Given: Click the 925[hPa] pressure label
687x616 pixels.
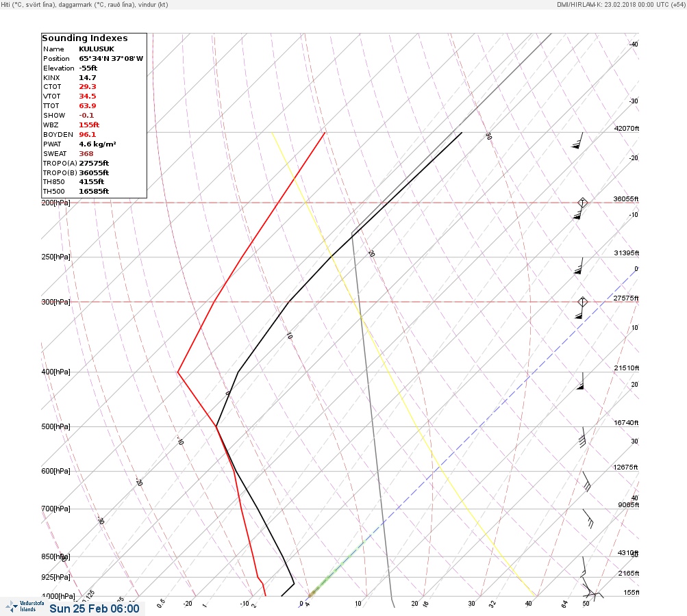Looking at the screenshot, I should (x=55, y=577).
